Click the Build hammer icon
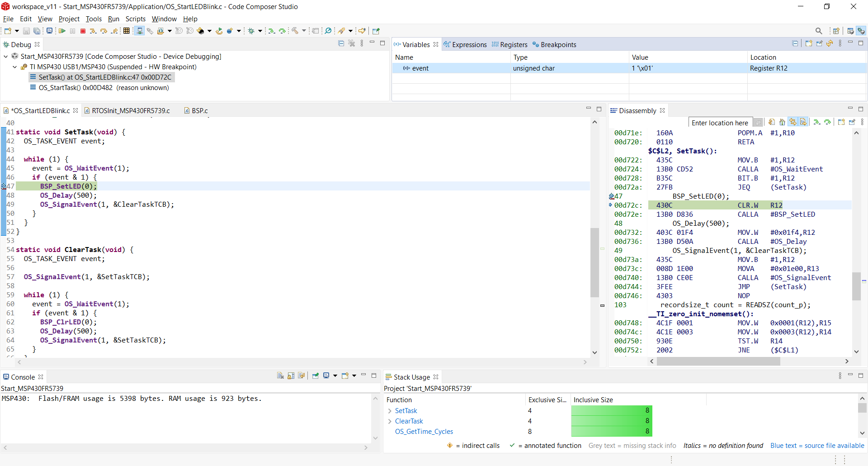 [295, 31]
